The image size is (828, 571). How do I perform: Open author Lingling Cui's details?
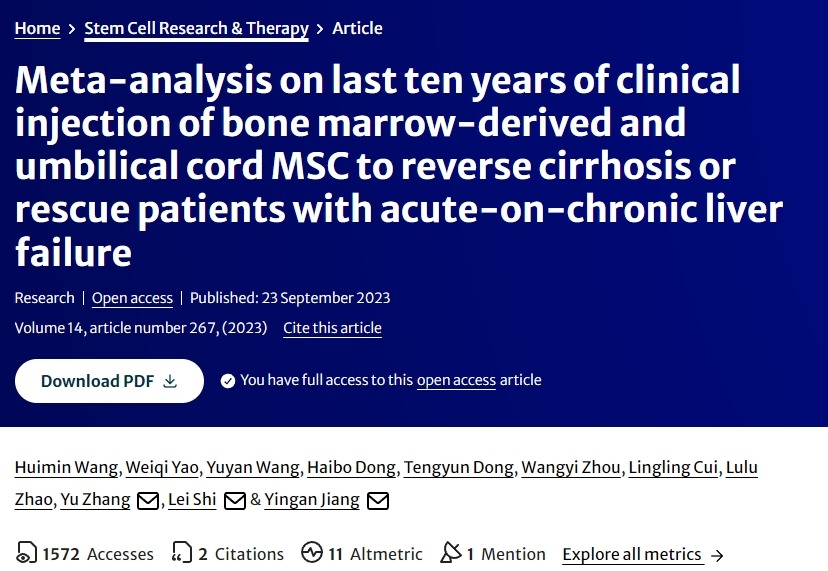pyautogui.click(x=673, y=468)
